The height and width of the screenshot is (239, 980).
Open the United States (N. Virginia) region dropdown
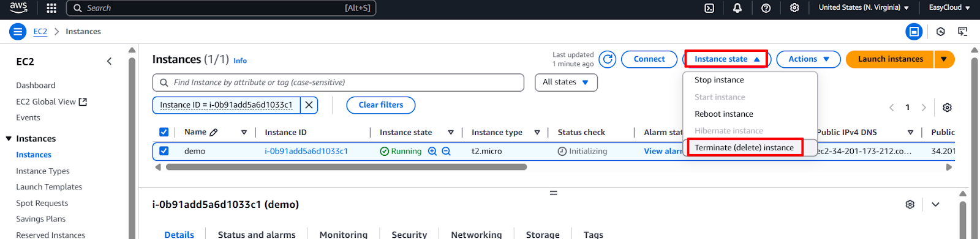pyautogui.click(x=864, y=8)
